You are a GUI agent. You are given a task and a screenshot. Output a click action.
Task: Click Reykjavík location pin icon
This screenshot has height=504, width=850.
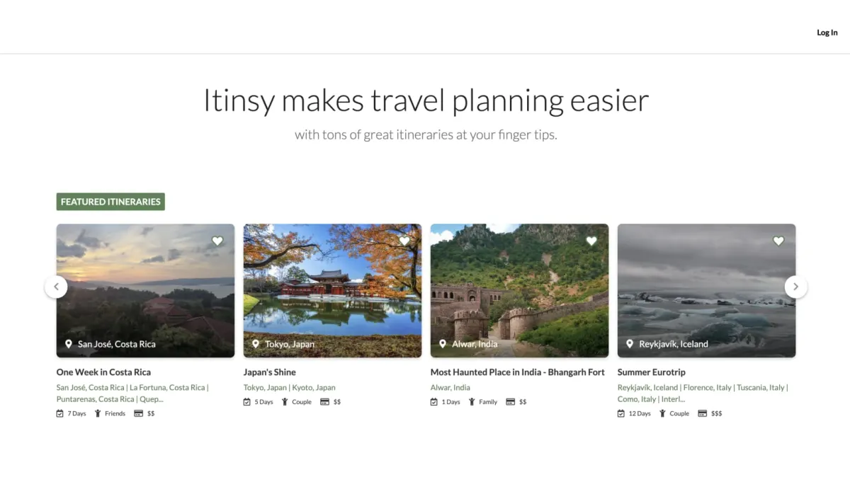(630, 344)
